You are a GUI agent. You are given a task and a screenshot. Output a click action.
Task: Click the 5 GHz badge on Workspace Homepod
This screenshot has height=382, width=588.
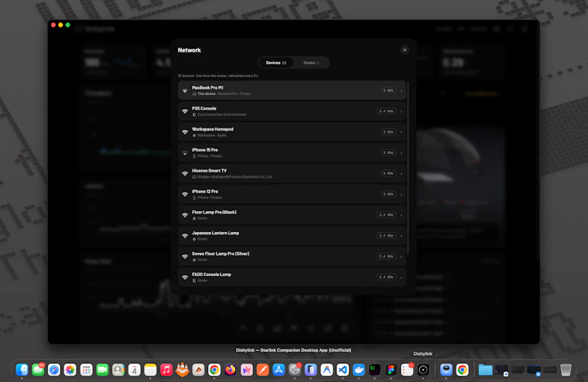tap(388, 132)
